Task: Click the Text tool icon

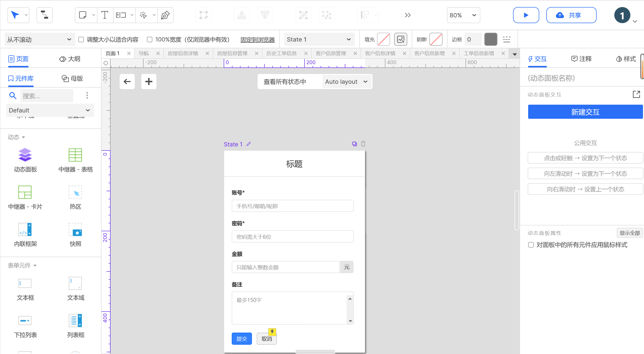Action: (x=105, y=15)
